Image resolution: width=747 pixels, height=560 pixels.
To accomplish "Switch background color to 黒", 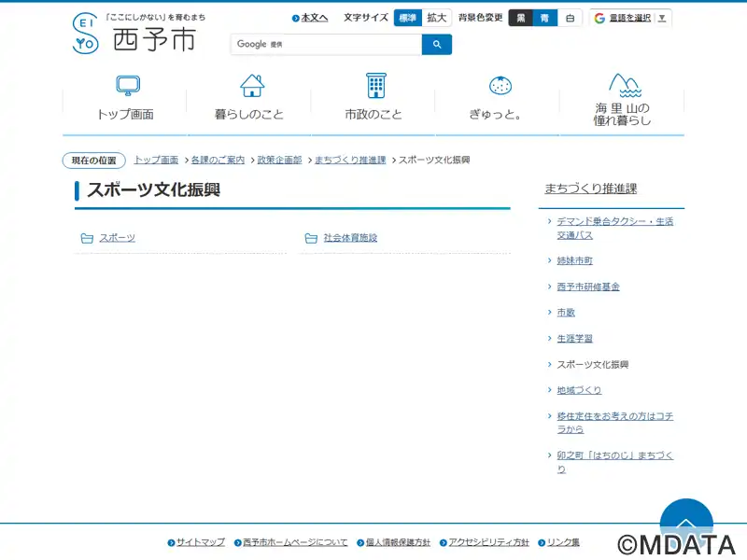I will (x=520, y=18).
